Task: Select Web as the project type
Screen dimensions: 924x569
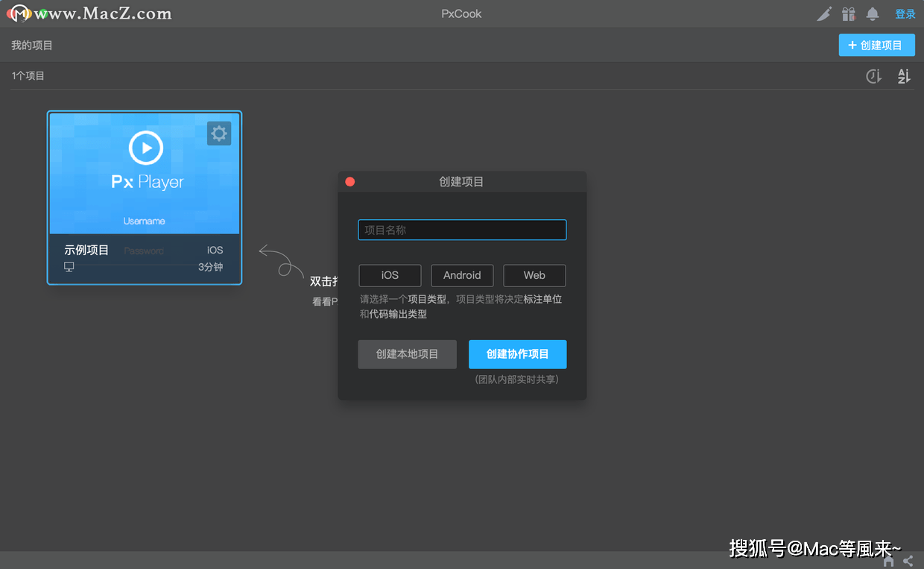Action: (x=534, y=275)
